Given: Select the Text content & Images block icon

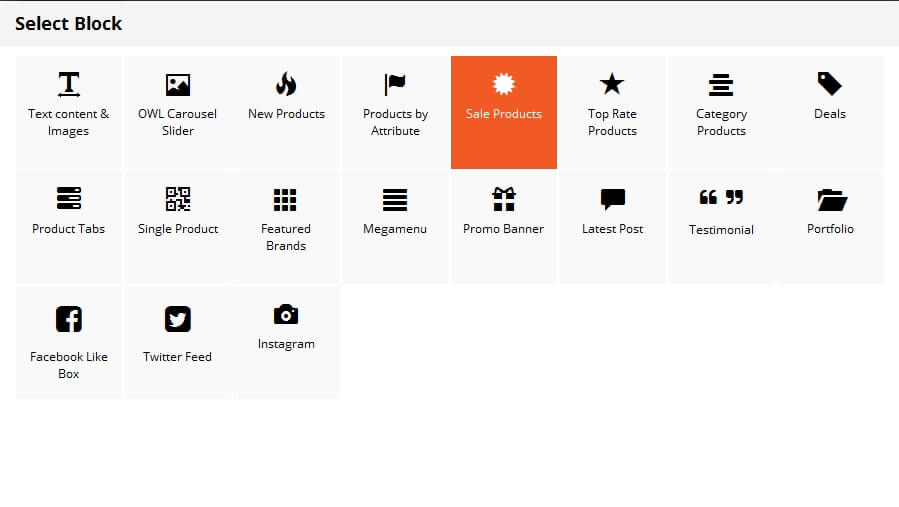Looking at the screenshot, I should (69, 84).
